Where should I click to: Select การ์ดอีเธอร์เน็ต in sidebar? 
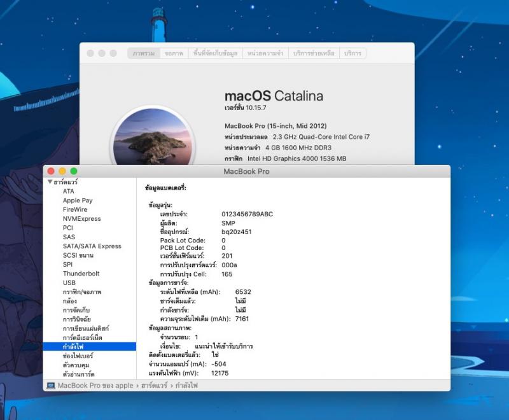pos(83,337)
